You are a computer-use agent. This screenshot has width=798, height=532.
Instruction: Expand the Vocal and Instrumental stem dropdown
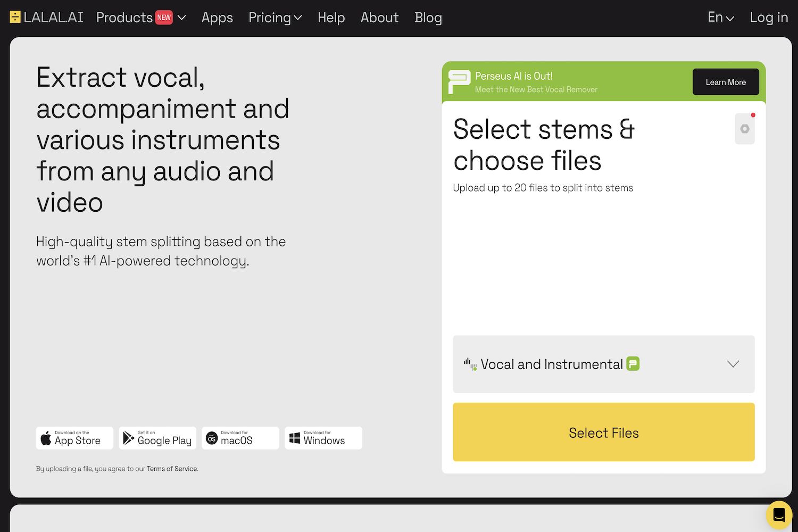click(x=604, y=364)
